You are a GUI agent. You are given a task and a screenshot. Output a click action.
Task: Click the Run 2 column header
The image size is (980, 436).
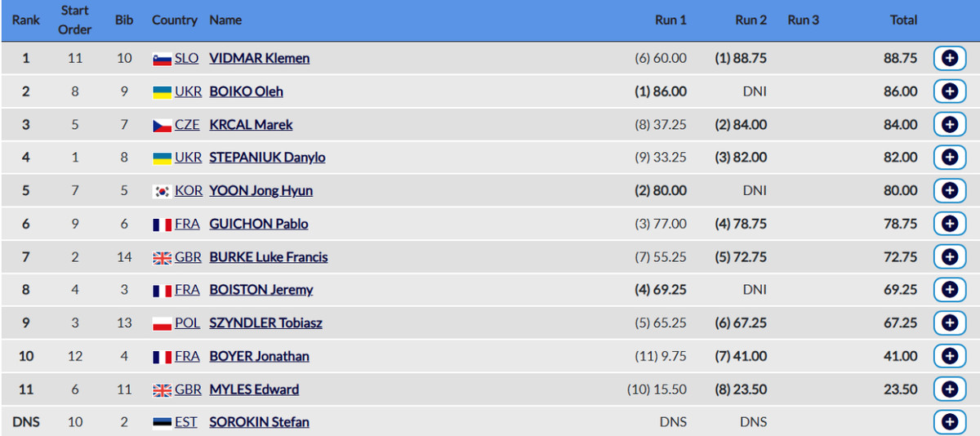(751, 20)
